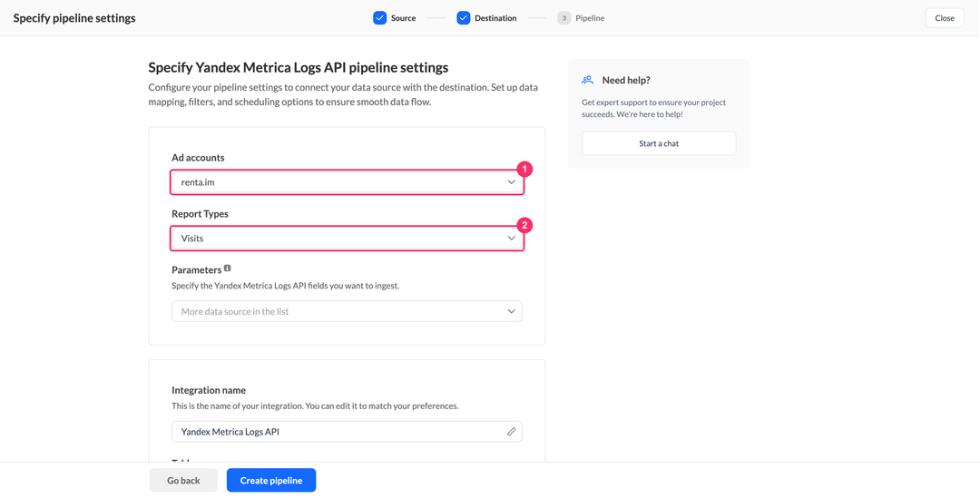Click the Specify Yandex Metrica Logs API pipeline settings heading
The width and height of the screenshot is (980, 498).
[x=299, y=67]
